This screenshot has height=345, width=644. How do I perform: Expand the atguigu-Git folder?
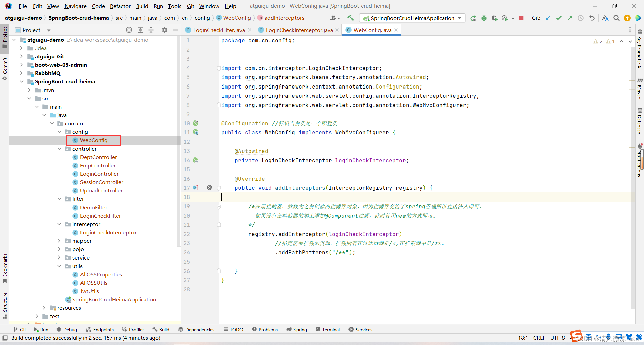point(21,56)
